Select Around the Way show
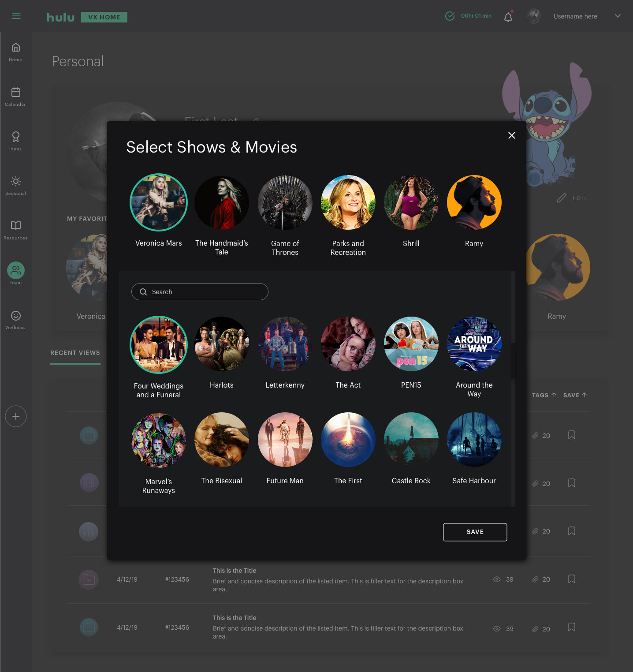The height and width of the screenshot is (672, 633). (474, 344)
